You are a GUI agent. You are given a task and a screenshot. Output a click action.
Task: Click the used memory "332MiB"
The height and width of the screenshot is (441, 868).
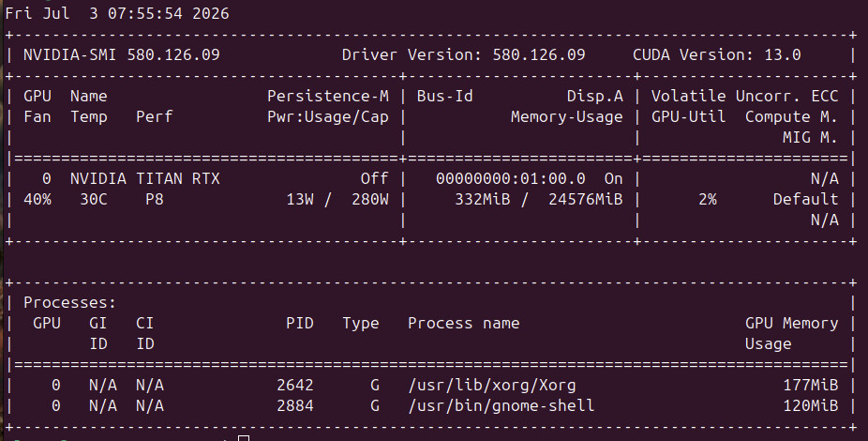pos(482,200)
